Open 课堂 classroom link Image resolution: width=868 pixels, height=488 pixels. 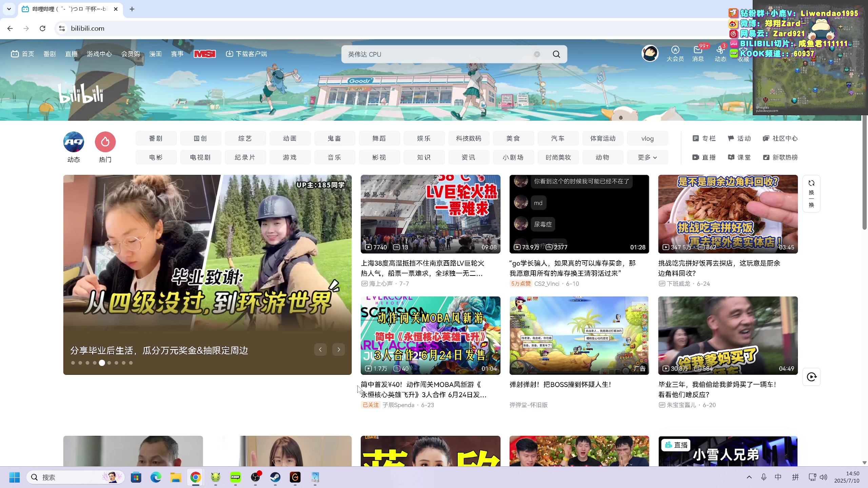tap(739, 157)
